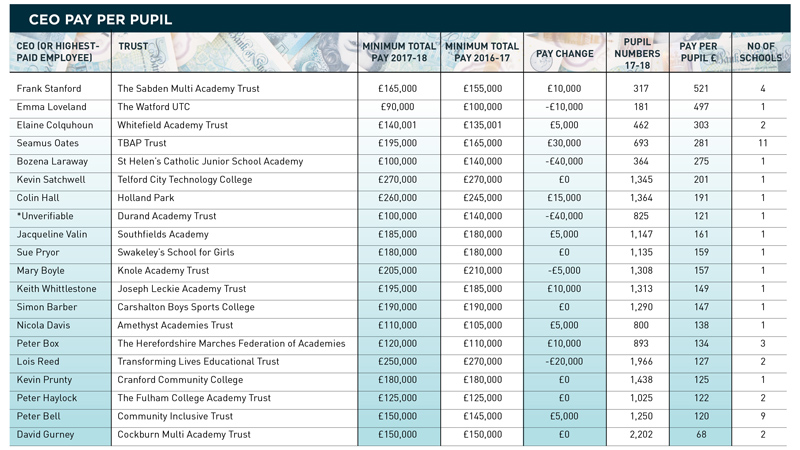Click the -£20,000 pay change value
The width and height of the screenshot is (800, 450).
coord(564,362)
